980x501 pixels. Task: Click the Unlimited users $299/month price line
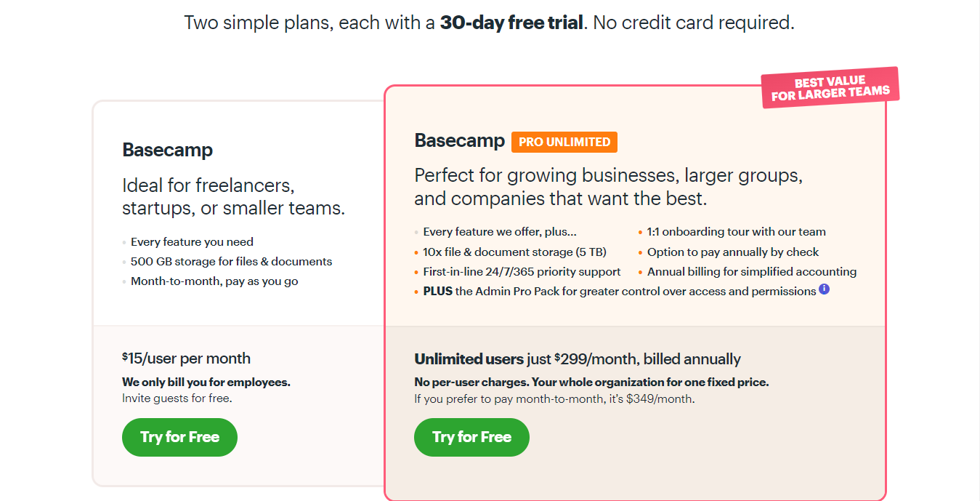click(578, 359)
